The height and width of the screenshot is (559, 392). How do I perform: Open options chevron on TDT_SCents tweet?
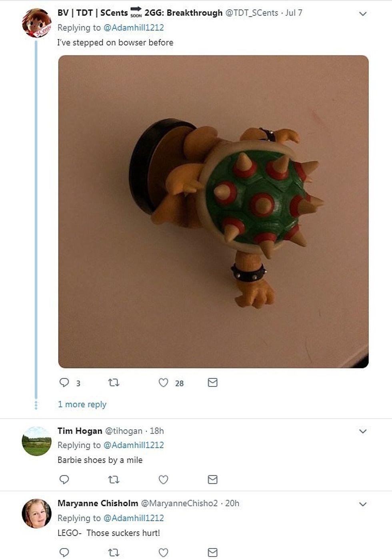[363, 14]
